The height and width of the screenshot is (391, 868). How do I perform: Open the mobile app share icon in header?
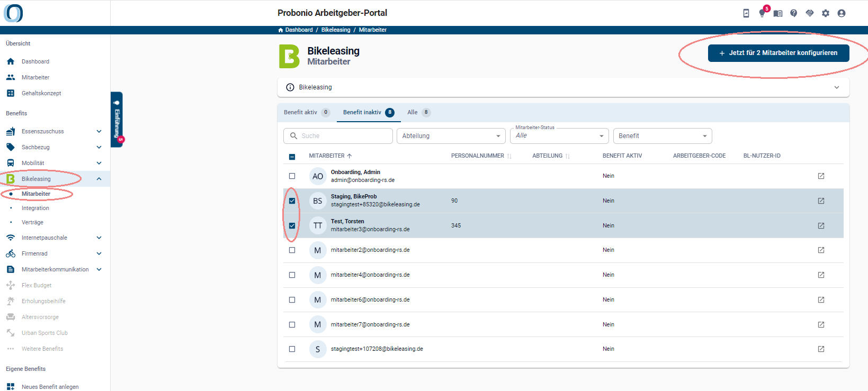746,13
